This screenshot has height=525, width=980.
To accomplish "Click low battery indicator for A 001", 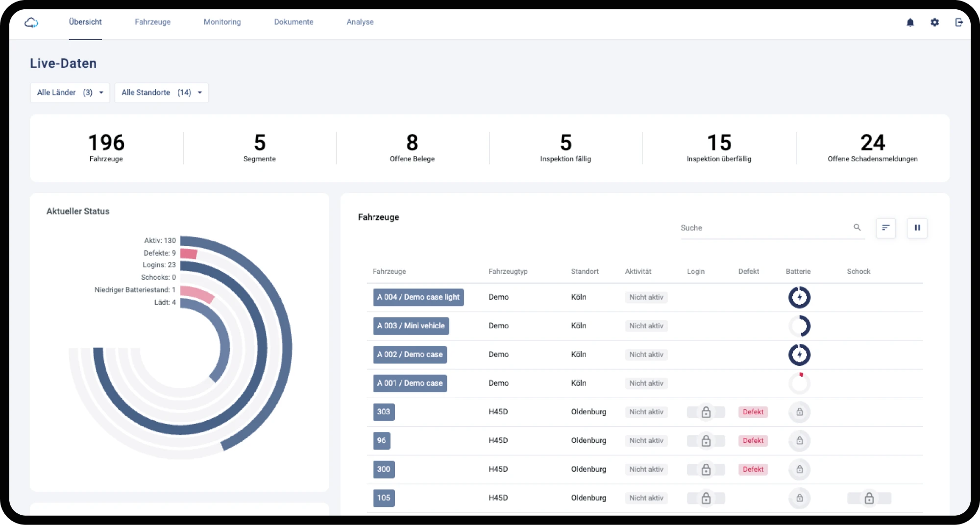I will coord(799,383).
